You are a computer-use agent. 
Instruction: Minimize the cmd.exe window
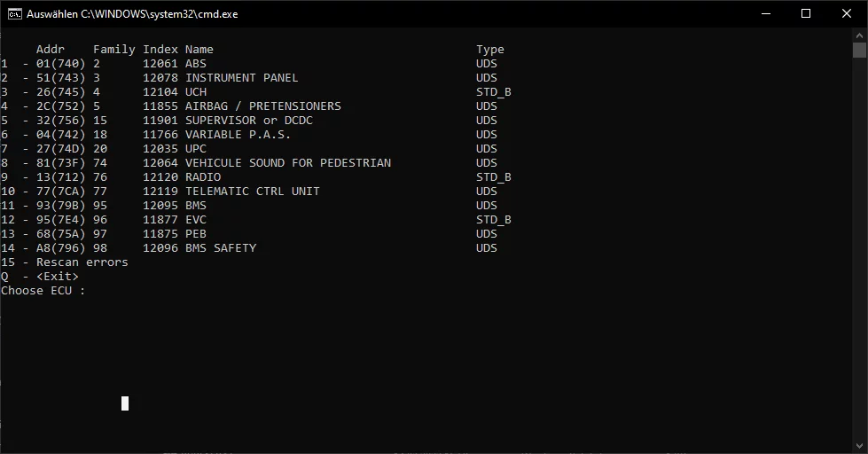click(765, 13)
